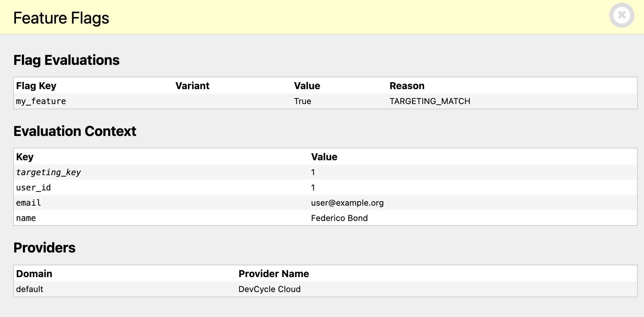Image resolution: width=644 pixels, height=317 pixels.
Task: Click the Variant column header
Action: 193,86
